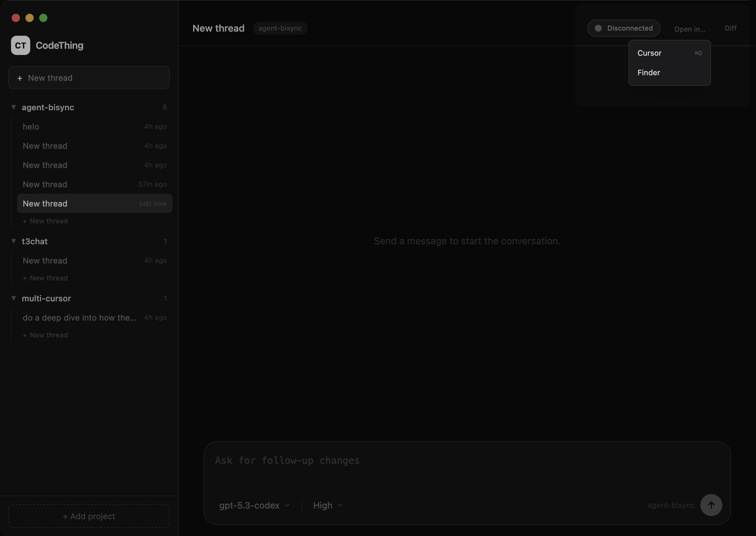Click the green fullscreen window button
This screenshot has height=536, width=756.
(x=43, y=18)
